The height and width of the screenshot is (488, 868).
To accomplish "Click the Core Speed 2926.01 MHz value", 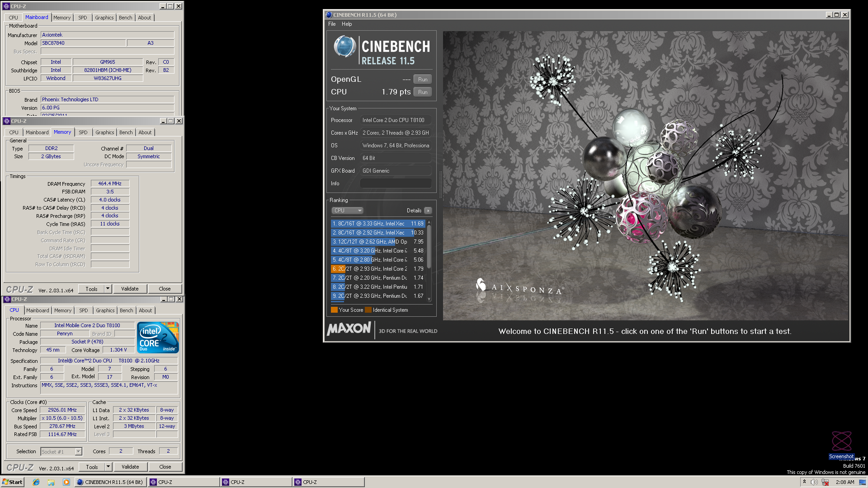I will click(x=62, y=410).
